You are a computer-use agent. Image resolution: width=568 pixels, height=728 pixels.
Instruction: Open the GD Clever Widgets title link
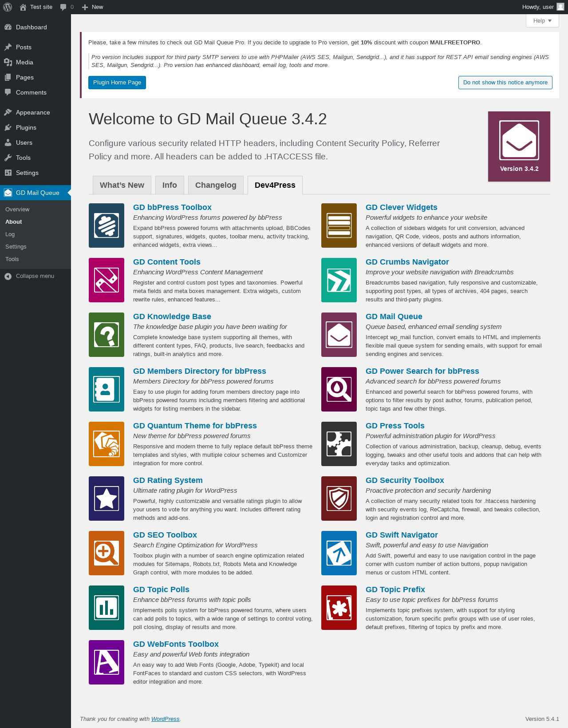tap(402, 207)
